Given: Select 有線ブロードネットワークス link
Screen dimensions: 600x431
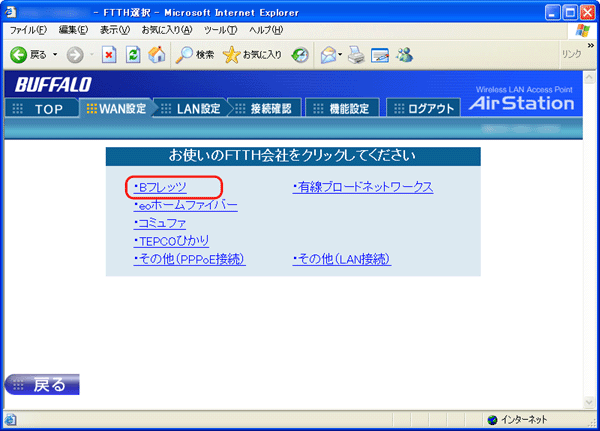Looking at the screenshot, I should pos(363,187).
